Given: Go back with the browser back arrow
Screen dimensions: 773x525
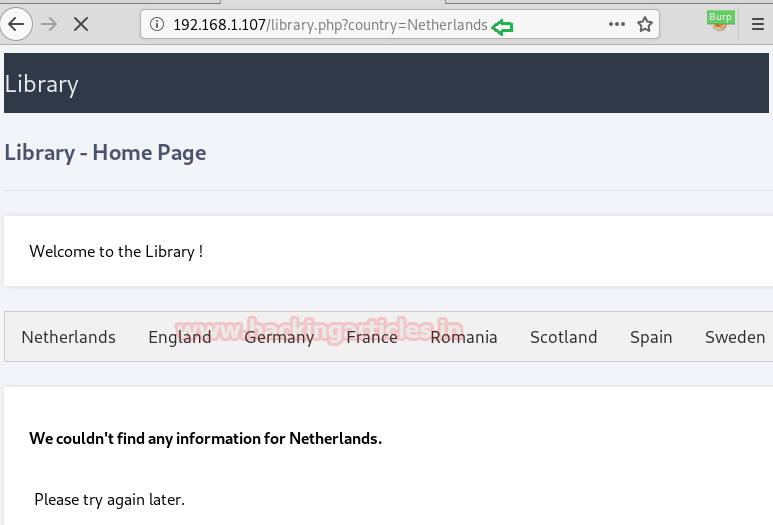Looking at the screenshot, I should tap(16, 24).
